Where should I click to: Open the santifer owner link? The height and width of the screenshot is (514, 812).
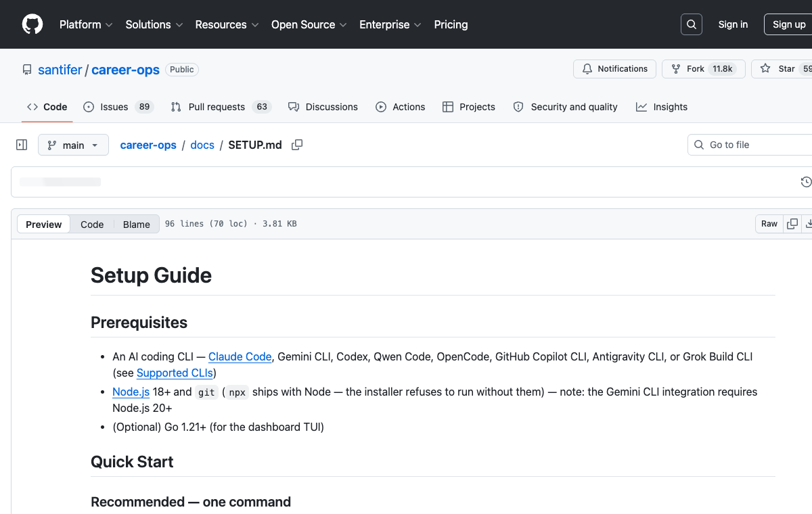[60, 70]
